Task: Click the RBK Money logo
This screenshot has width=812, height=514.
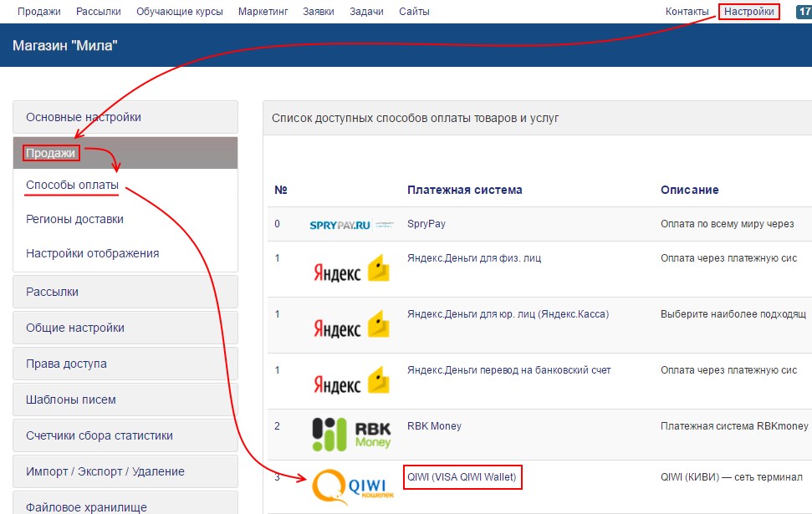Action: [352, 434]
